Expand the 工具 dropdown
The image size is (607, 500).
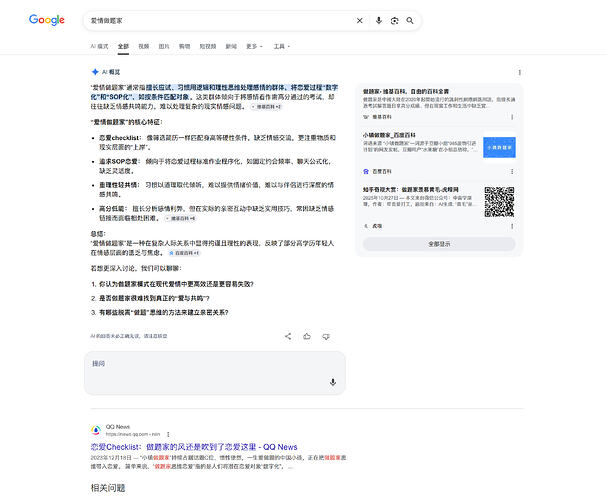281,46
